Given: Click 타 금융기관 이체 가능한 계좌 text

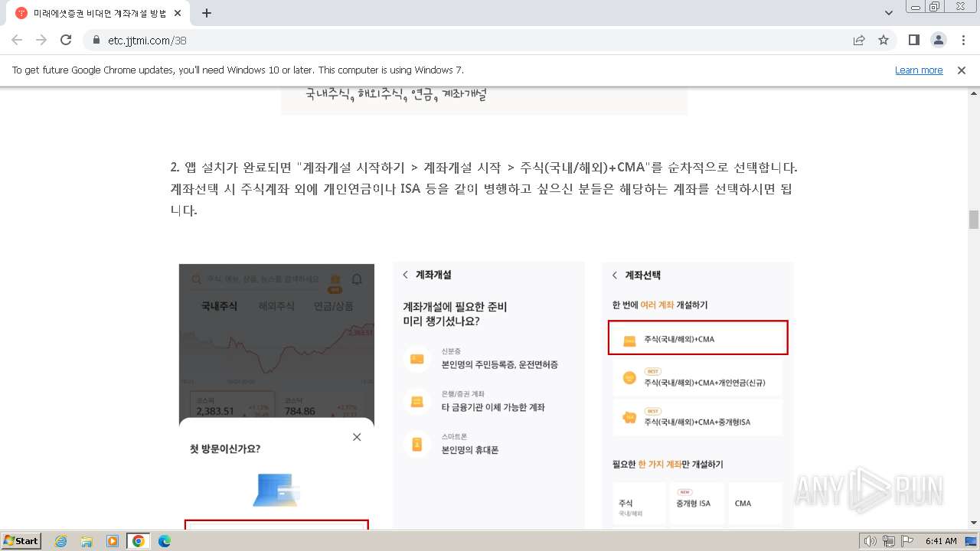Looking at the screenshot, I should click(493, 407).
